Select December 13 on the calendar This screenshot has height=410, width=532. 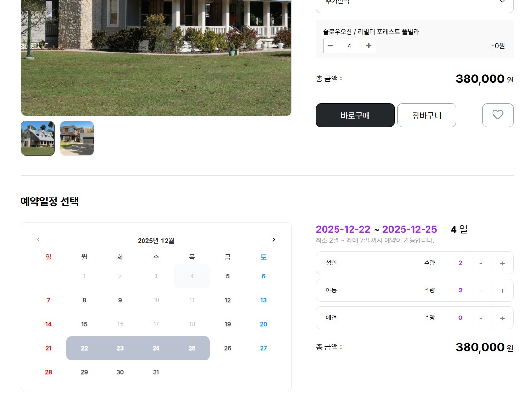(264, 300)
